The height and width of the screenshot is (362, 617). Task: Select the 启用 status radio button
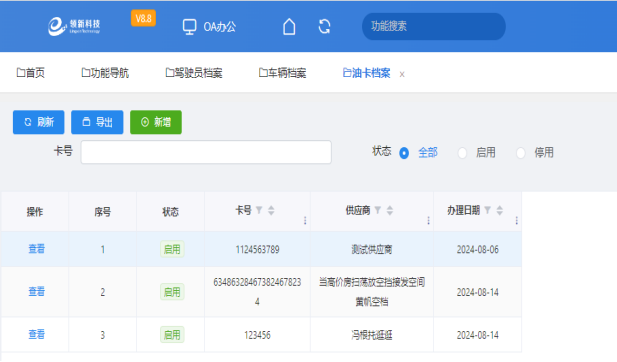462,153
